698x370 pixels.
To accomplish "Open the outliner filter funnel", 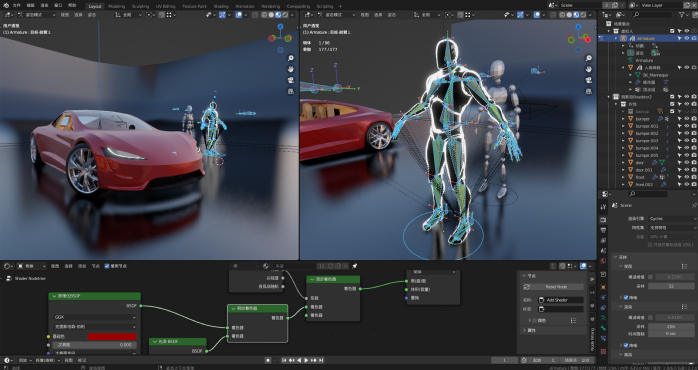I will tap(682, 15).
